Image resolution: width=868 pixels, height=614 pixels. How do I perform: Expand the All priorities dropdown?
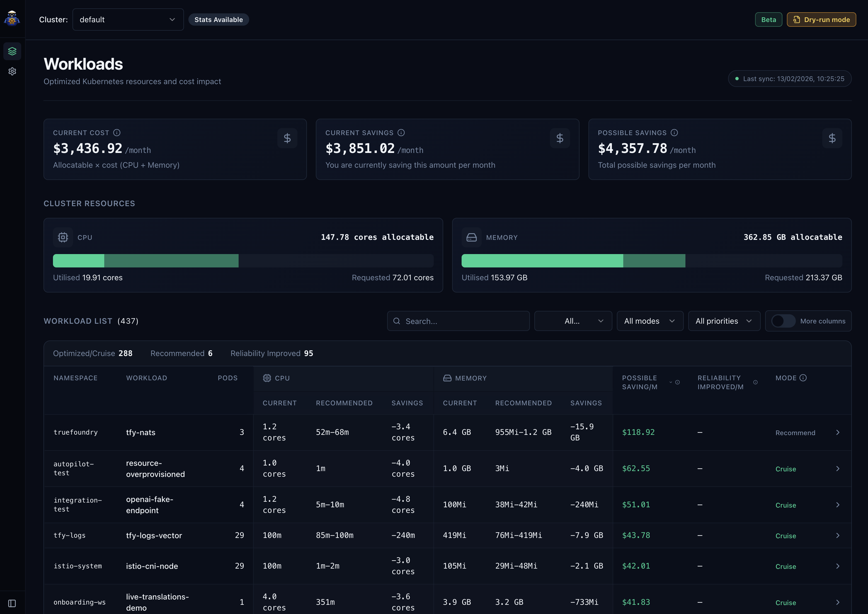tap(724, 321)
